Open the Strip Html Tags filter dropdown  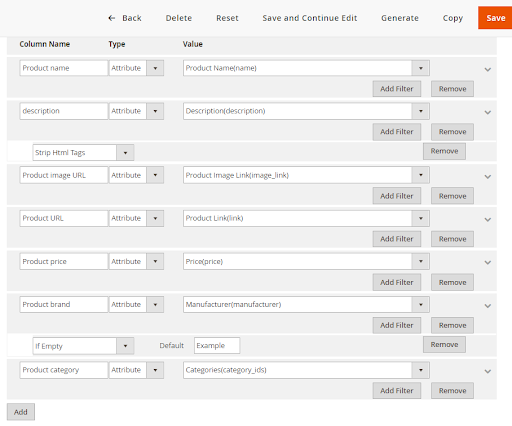[x=83, y=153]
